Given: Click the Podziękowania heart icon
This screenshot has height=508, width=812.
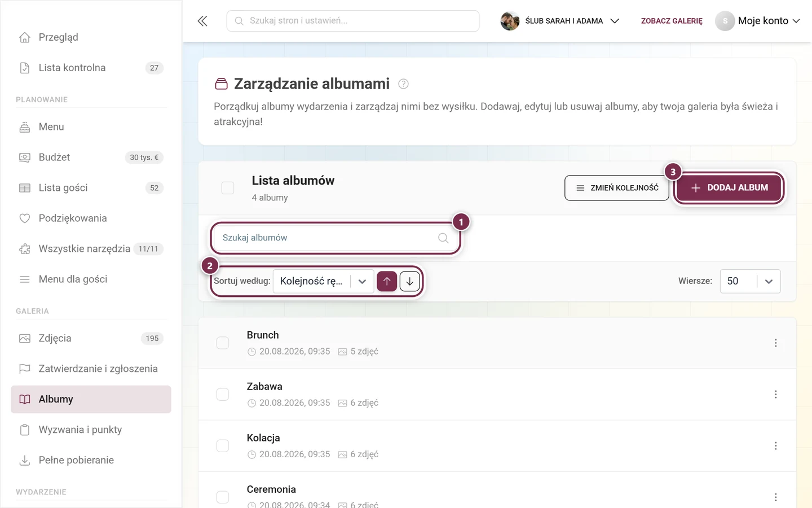Looking at the screenshot, I should pyautogui.click(x=25, y=218).
